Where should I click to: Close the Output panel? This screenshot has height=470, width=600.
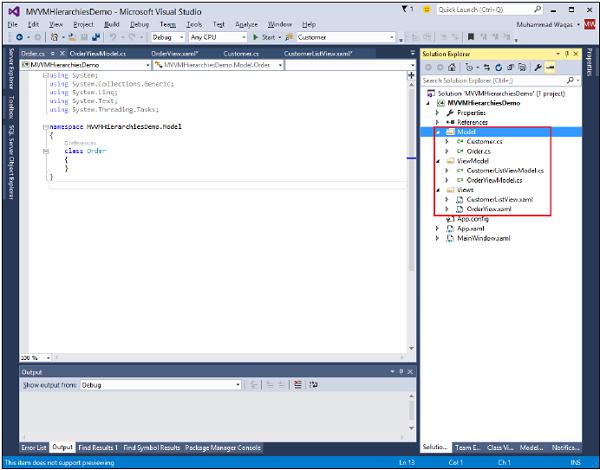click(x=410, y=372)
